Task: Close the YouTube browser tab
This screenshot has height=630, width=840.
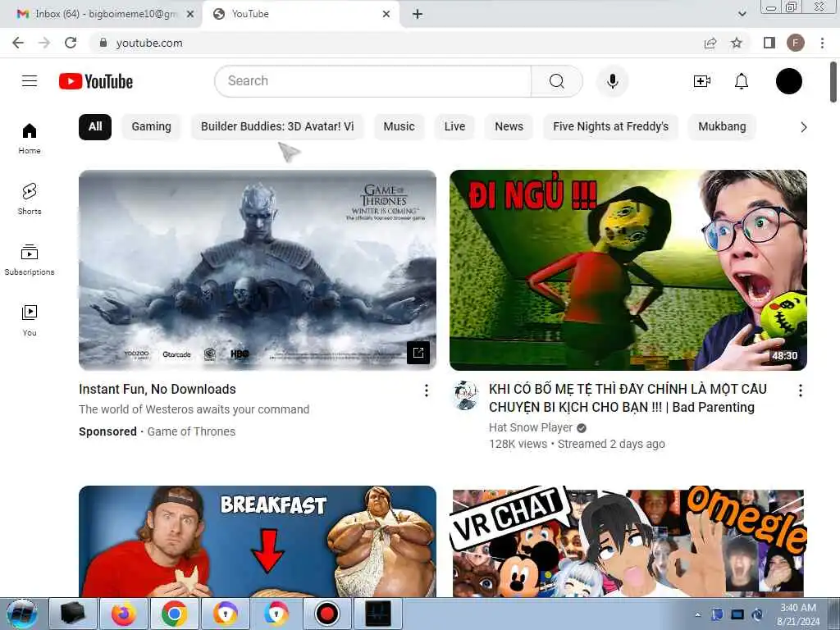Action: (x=386, y=14)
